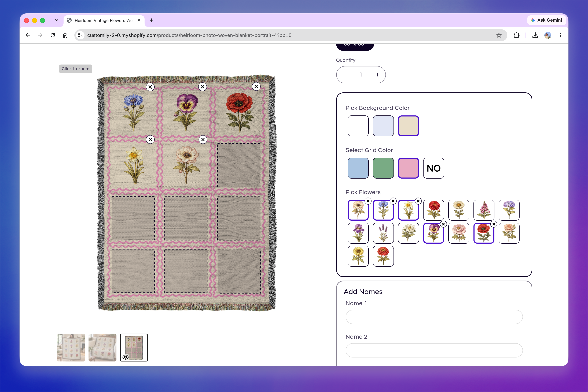Bookmark this page with the star icon
The image size is (588, 392).
pyautogui.click(x=499, y=35)
